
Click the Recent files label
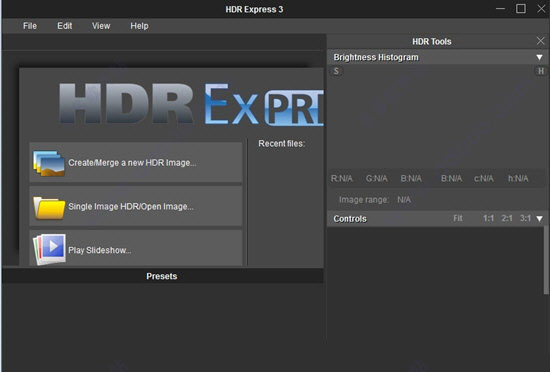click(x=282, y=144)
